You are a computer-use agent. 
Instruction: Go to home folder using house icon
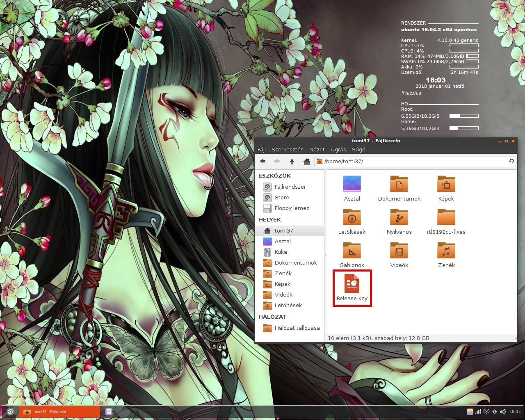click(306, 162)
